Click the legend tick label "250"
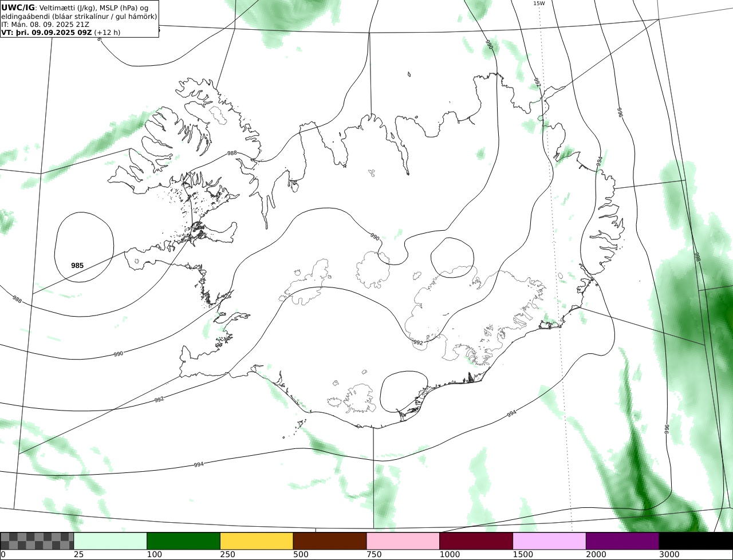Viewport: 733px width, 560px height. pos(227,555)
